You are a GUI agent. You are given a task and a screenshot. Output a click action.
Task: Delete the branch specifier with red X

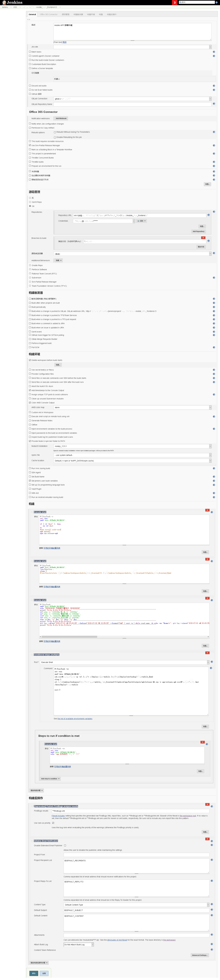pyautogui.click(x=203, y=238)
